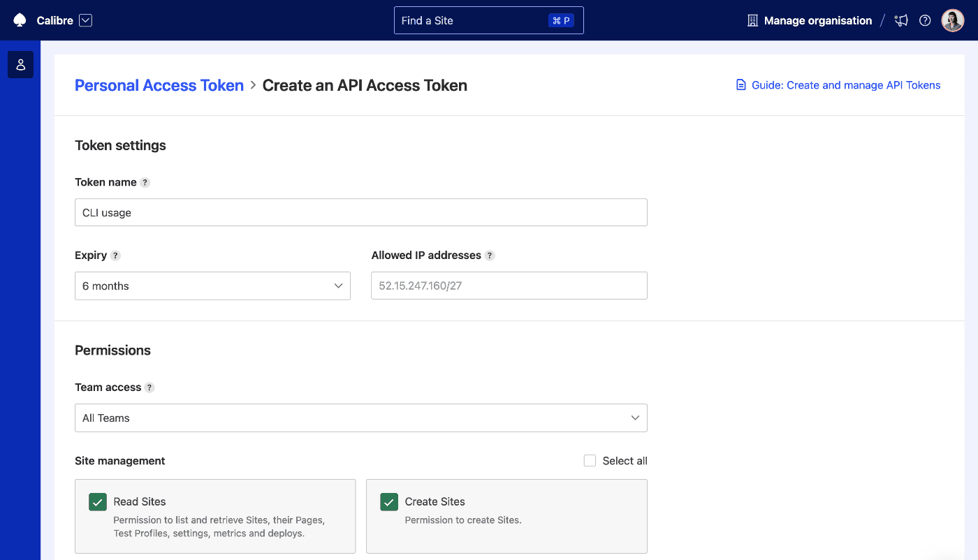The image size is (978, 560).
Task: Open the Allowed IP addresses help tooltip
Action: tap(490, 256)
